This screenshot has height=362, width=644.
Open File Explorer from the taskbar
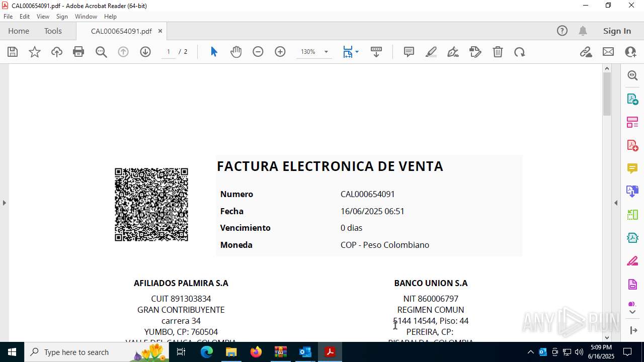231,352
